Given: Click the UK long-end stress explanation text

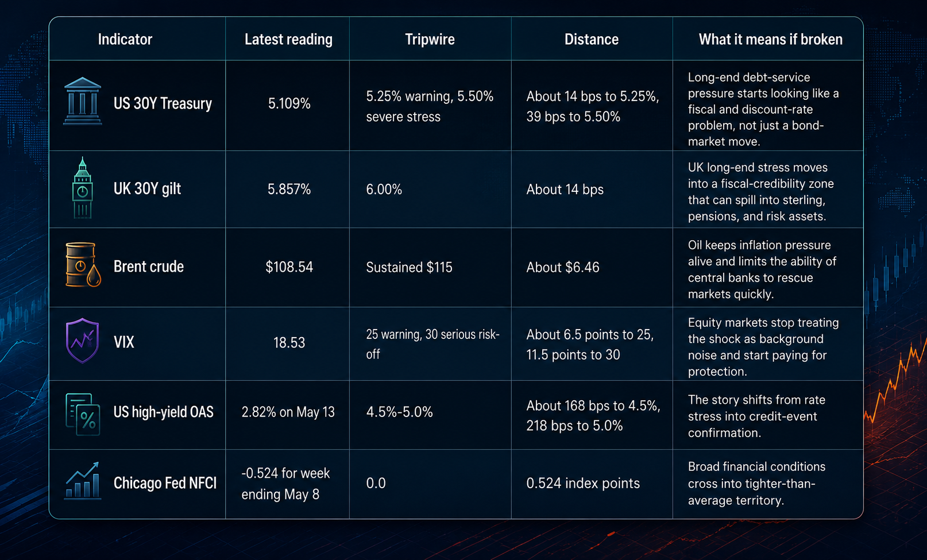Looking at the screenshot, I should pos(760,192).
